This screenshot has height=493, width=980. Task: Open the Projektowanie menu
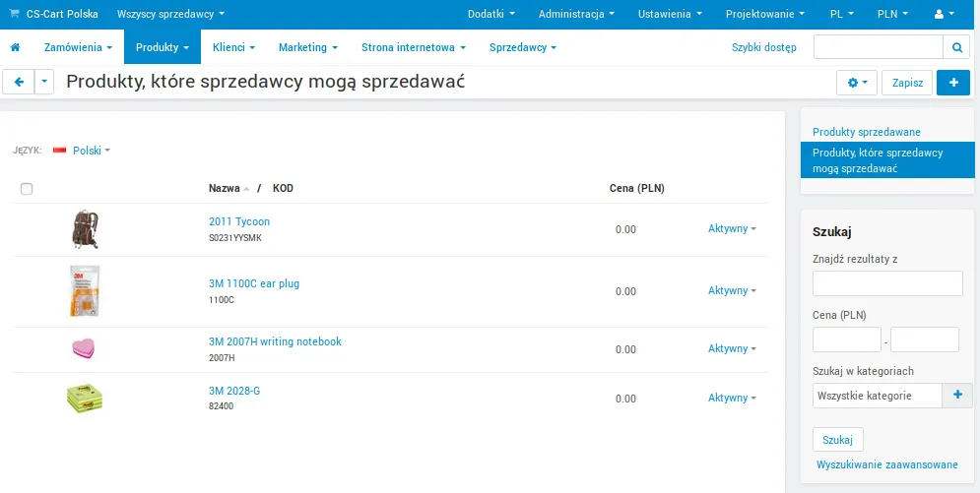click(x=765, y=14)
